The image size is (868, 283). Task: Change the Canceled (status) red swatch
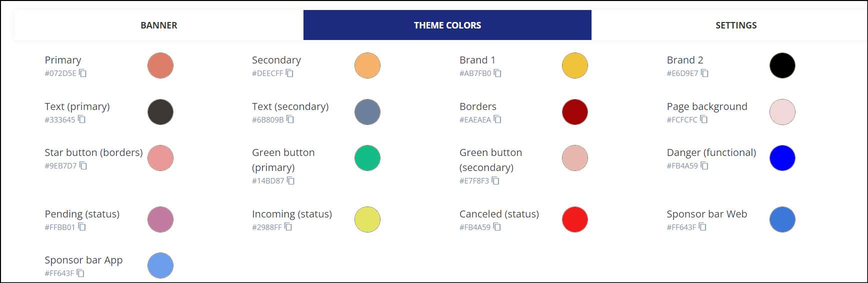575,219
